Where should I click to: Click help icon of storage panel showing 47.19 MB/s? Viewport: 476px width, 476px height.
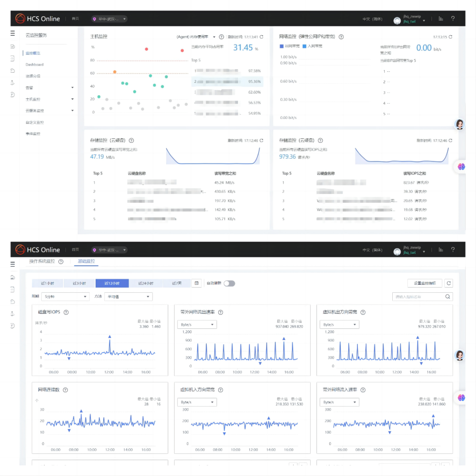[131, 140]
